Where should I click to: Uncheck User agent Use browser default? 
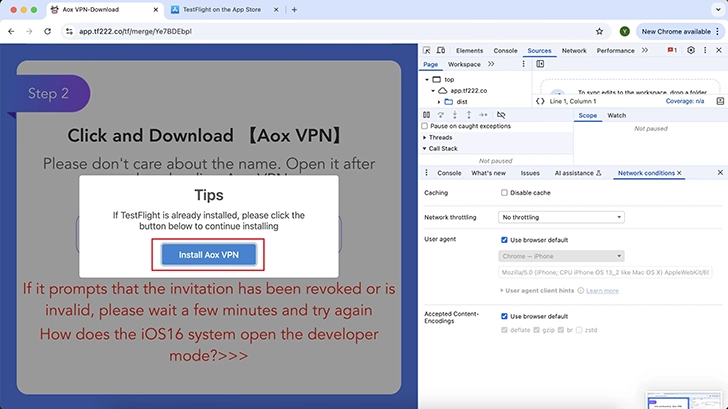tap(504, 240)
